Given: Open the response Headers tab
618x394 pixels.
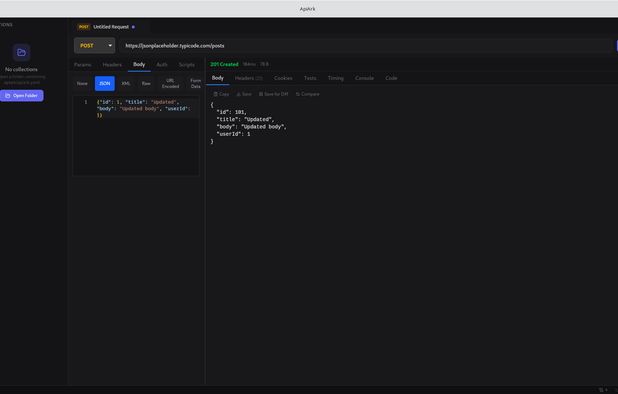Looking at the screenshot, I should click(248, 78).
